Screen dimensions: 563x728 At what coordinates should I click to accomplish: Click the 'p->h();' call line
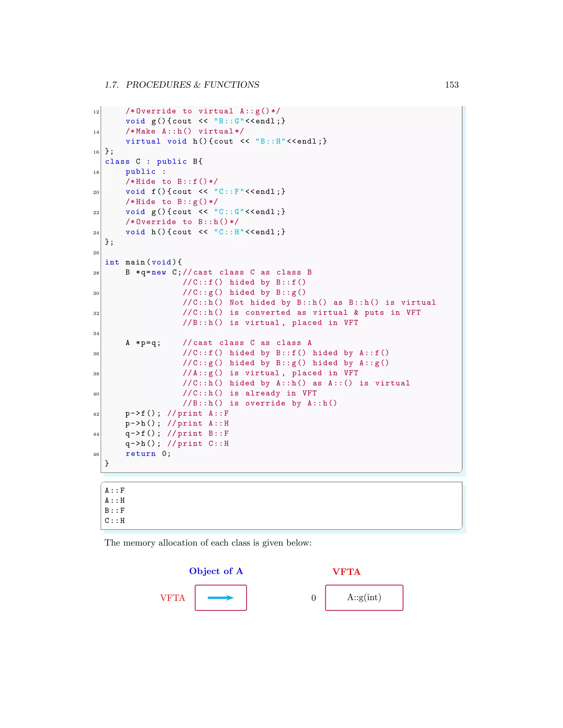[x=177, y=423]
